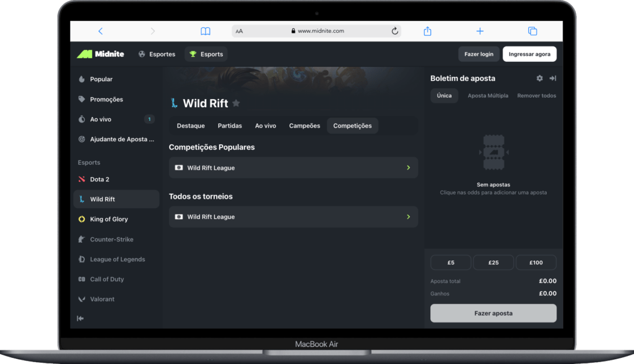Image resolution: width=634 pixels, height=364 pixels.
Task: Switch to the Destaque tab
Action: click(x=191, y=126)
